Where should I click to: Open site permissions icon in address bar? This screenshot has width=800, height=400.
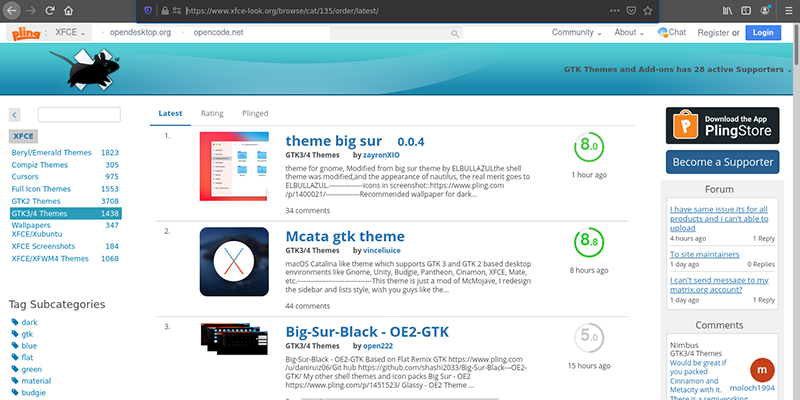coord(177,11)
